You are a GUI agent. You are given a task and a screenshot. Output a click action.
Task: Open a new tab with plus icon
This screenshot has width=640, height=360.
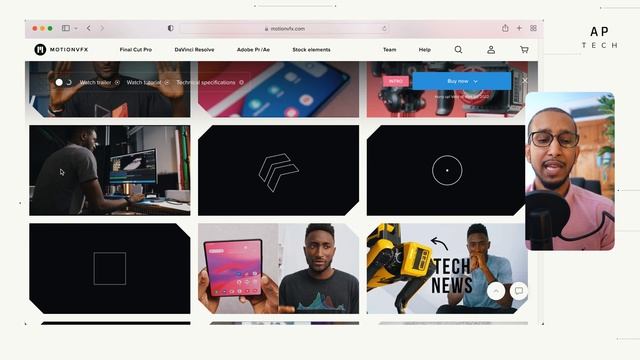(519, 28)
